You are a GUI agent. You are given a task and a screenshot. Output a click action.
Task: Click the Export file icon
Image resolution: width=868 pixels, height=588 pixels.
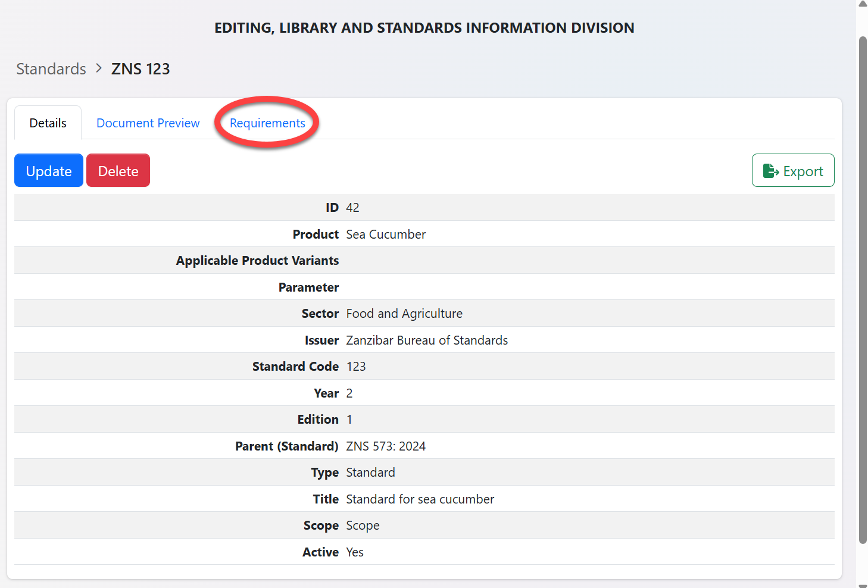(x=771, y=171)
